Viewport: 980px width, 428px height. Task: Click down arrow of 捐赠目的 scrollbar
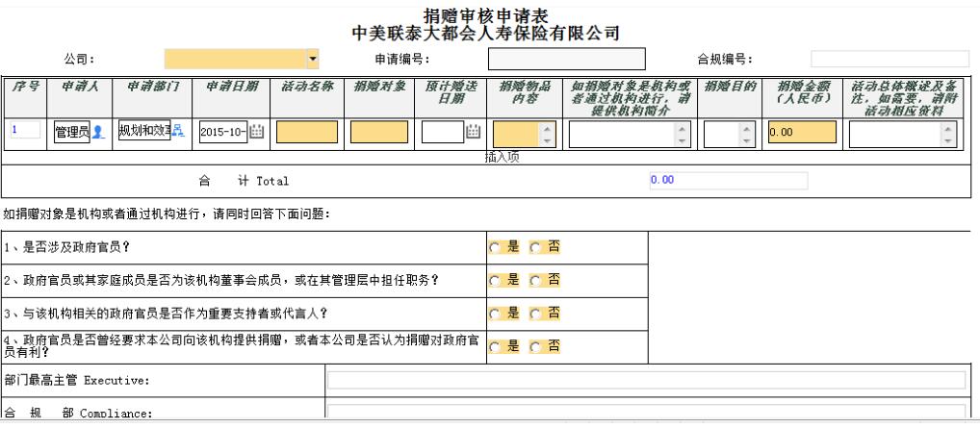click(747, 141)
